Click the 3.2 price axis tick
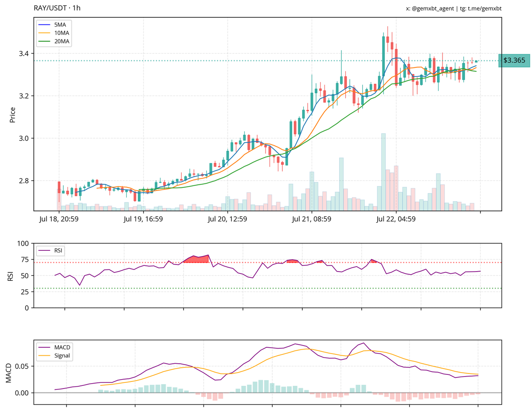The image size is (532, 412). coord(24,96)
